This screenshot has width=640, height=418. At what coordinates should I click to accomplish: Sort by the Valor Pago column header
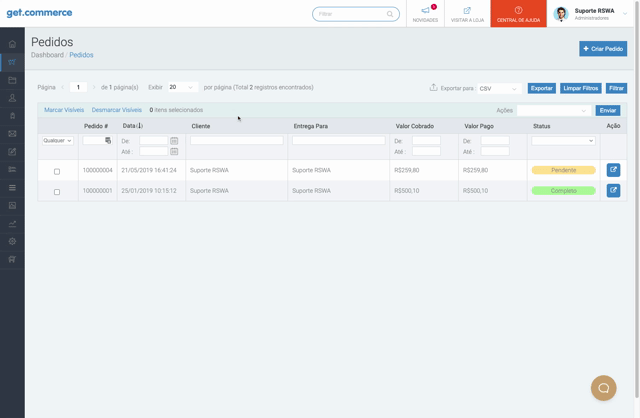479,126
